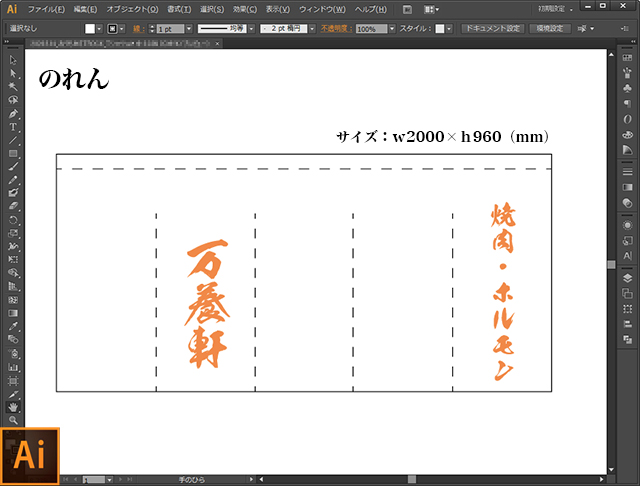Click the opacity 100% input field

(371, 29)
